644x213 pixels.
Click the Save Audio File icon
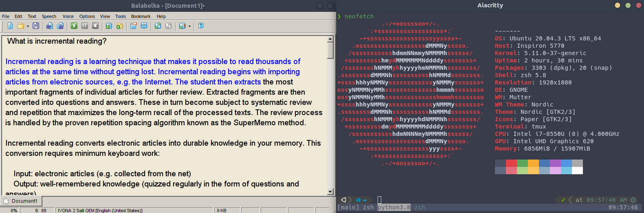(x=50, y=26)
